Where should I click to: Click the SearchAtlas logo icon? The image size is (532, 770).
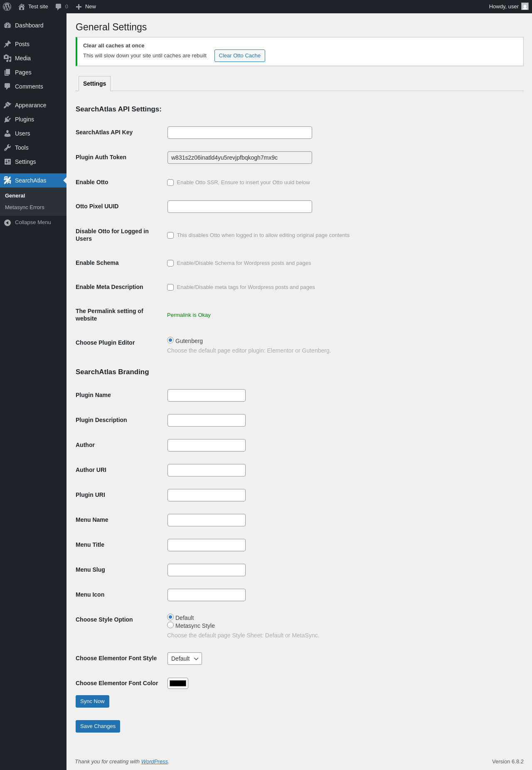coord(7,180)
